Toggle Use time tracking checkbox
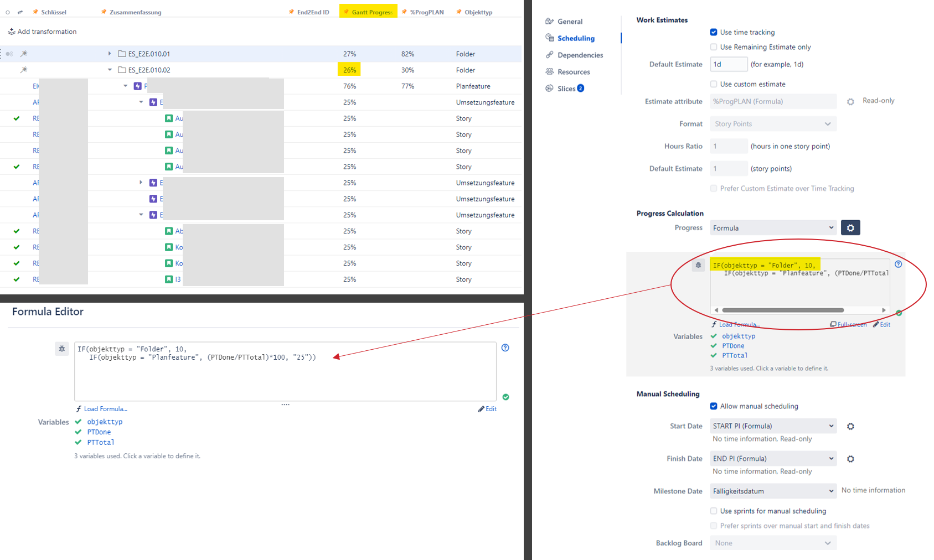The width and height of the screenshot is (934, 560). [714, 32]
